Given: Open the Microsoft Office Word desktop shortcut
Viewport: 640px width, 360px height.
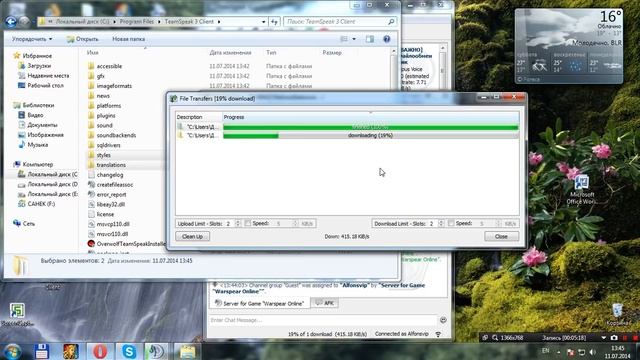Looking at the screenshot, I should coord(582,190).
